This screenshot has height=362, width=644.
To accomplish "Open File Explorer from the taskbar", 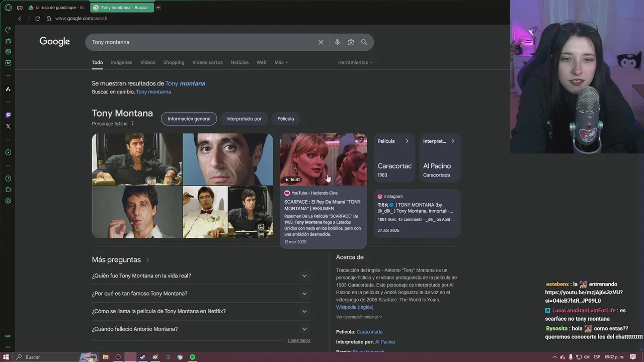I will click(106, 357).
